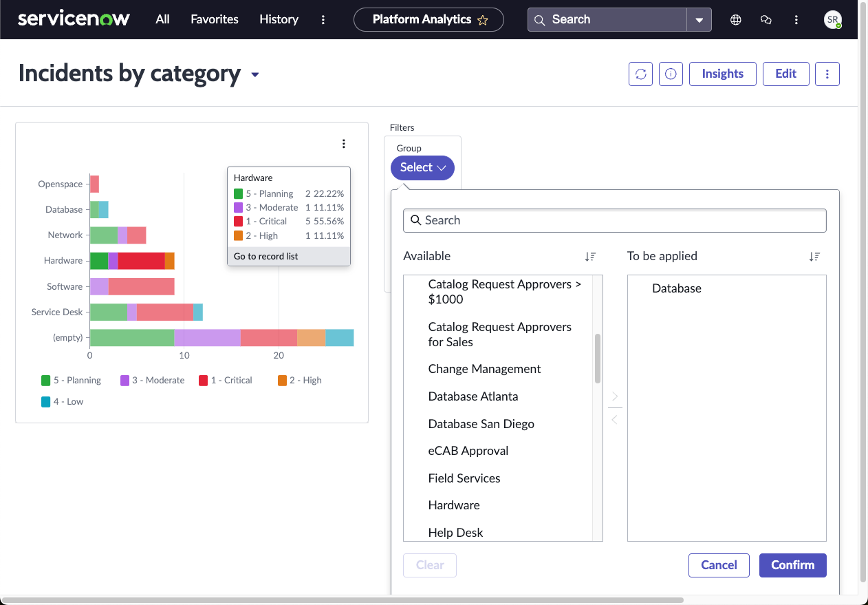This screenshot has width=868, height=605.
Task: Click the Available list scrollbar
Action: [598, 359]
